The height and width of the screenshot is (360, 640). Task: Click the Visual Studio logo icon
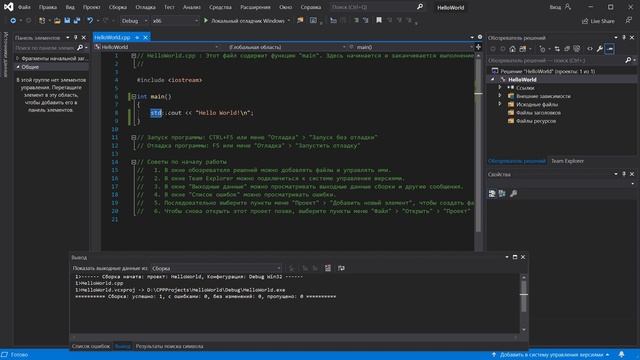[8, 7]
